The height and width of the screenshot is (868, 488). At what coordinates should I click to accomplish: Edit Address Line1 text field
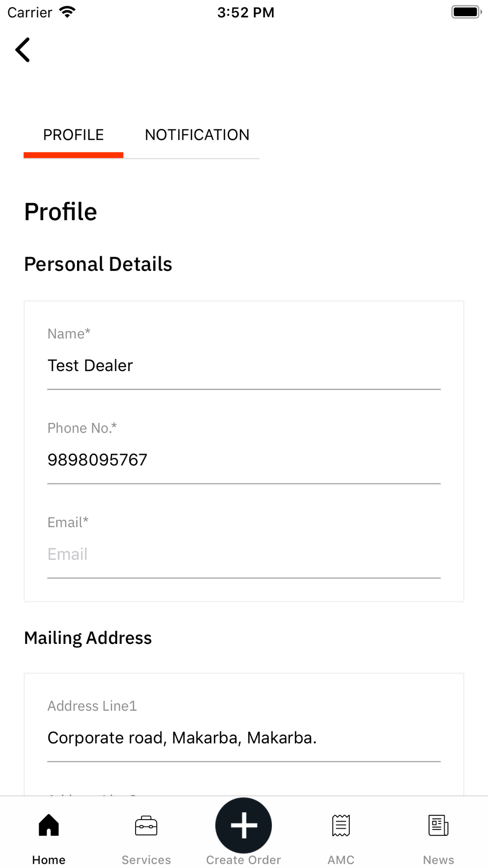click(244, 738)
